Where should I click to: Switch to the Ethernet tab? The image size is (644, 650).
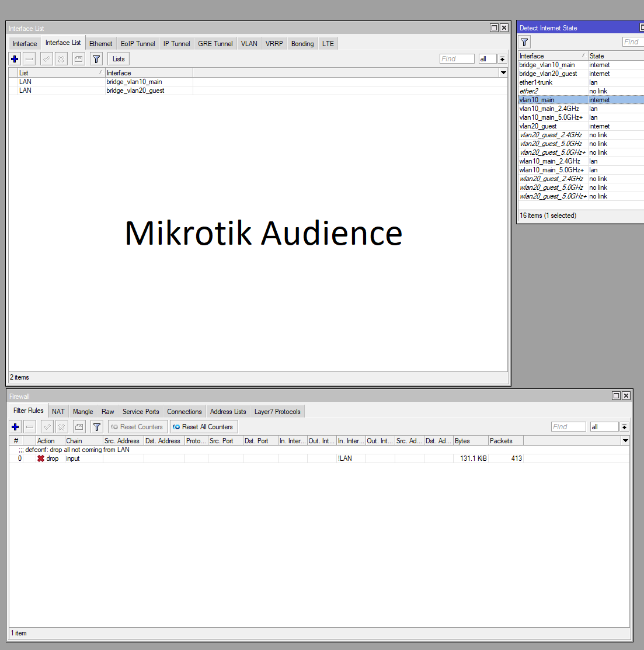click(100, 44)
